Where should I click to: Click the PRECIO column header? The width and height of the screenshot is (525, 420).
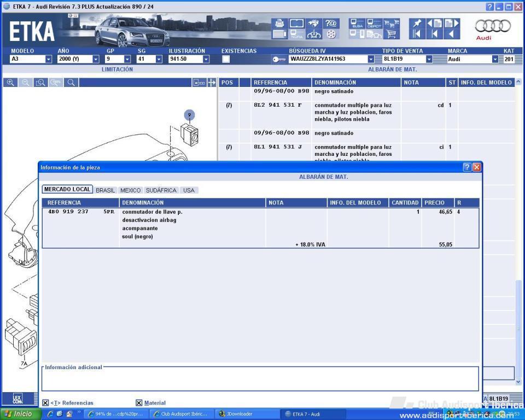point(438,203)
